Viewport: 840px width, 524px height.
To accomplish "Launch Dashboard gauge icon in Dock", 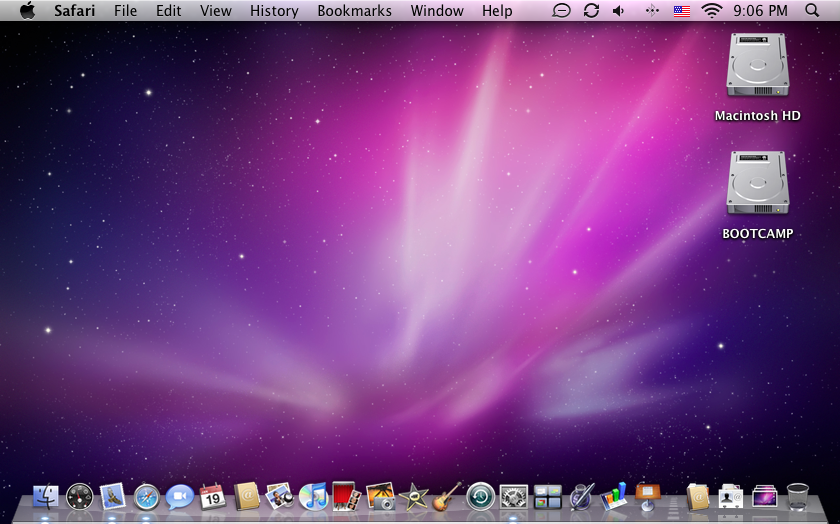I will (79, 497).
